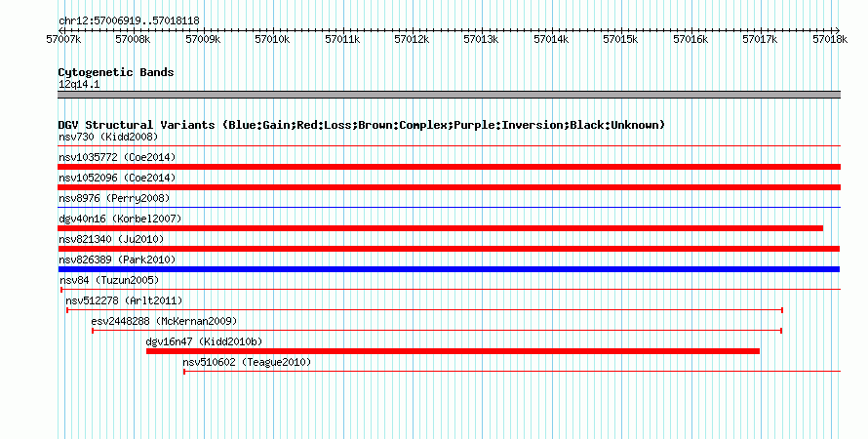
Task: Click the thick blue nsv826389 gain bar
Action: pos(449,269)
